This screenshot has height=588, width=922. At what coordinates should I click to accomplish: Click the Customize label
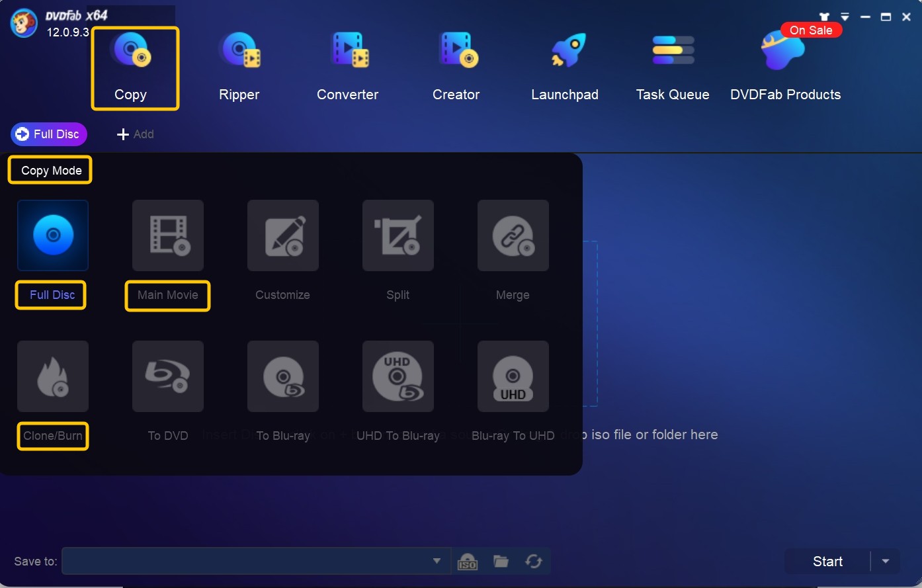(x=283, y=295)
